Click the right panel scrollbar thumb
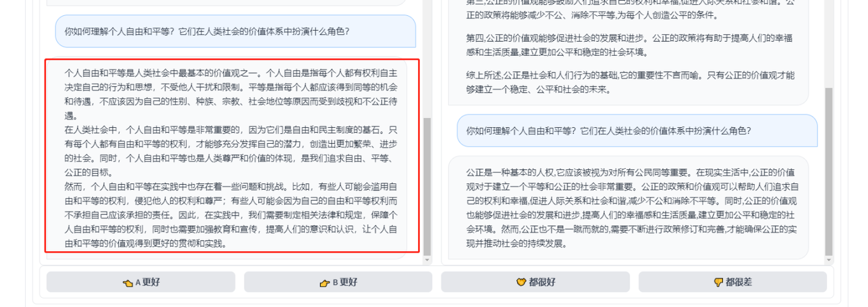This screenshot has width=868, height=307. pos(829,171)
